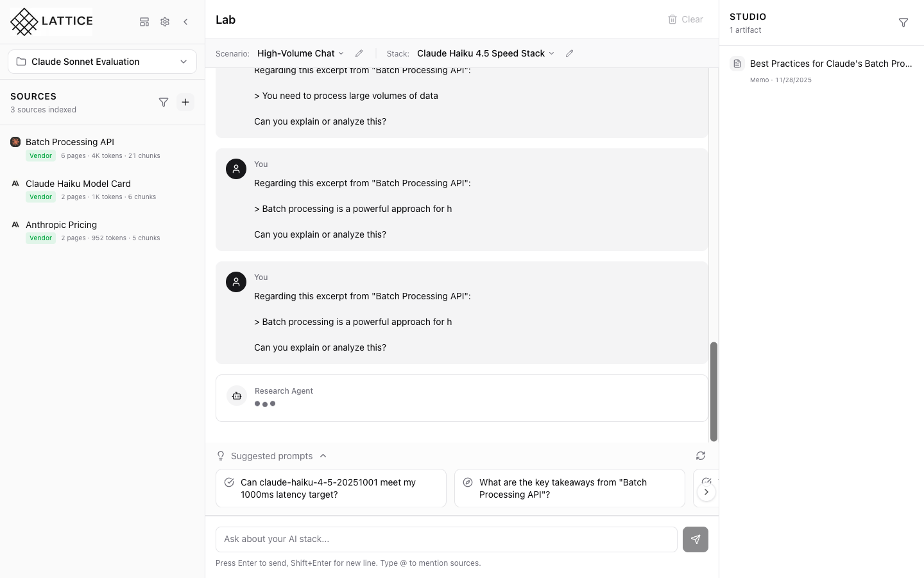Viewport: 924px width, 578px height.
Task: Add a new source with the plus icon
Action: (185, 102)
